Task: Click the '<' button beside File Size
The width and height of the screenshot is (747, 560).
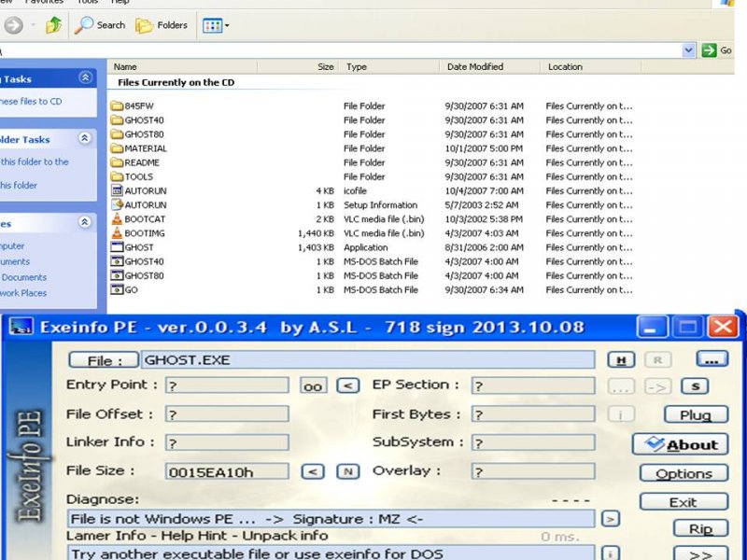Action: 313,471
